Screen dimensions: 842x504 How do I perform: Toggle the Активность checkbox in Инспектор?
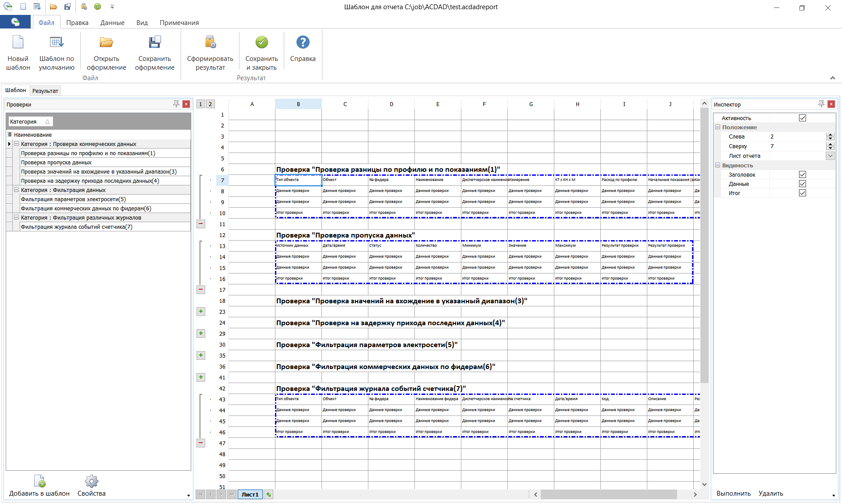click(802, 117)
